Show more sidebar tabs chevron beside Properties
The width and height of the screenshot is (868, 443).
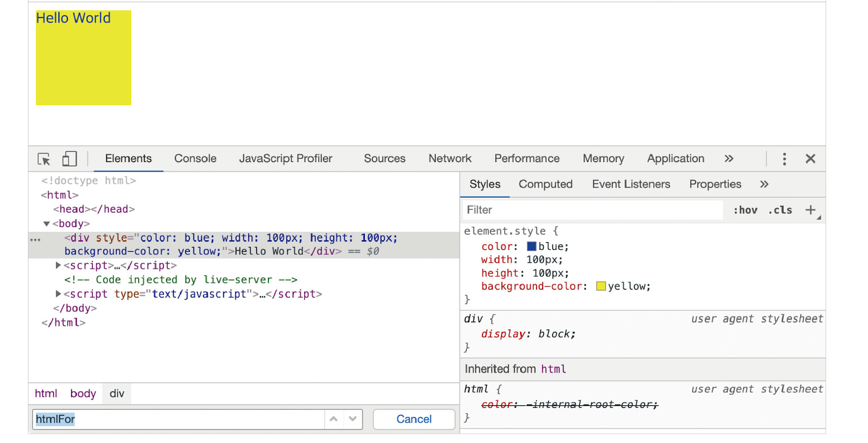[x=764, y=184]
